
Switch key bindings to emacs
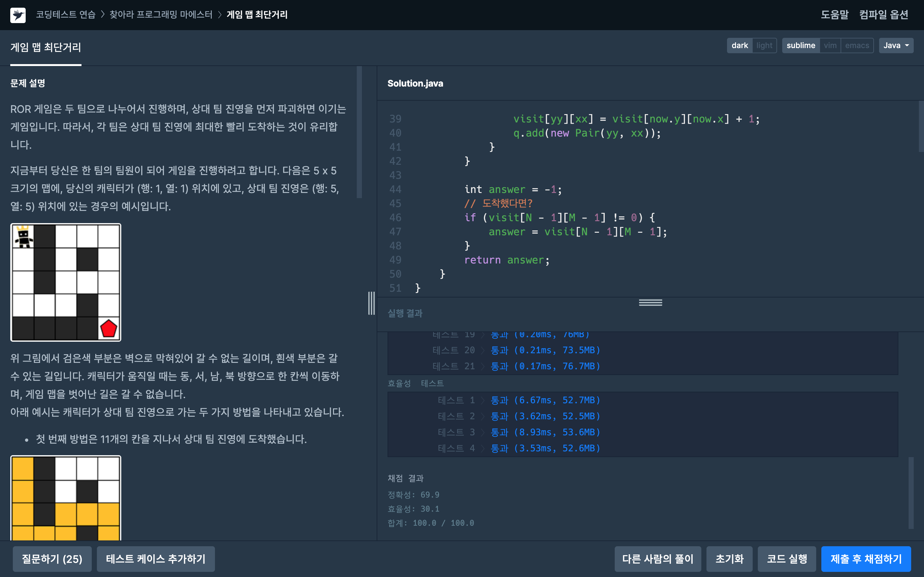(857, 46)
